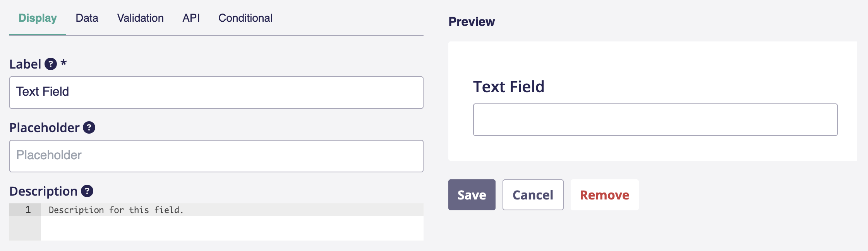
Task: Open the Data tab
Action: click(x=87, y=18)
